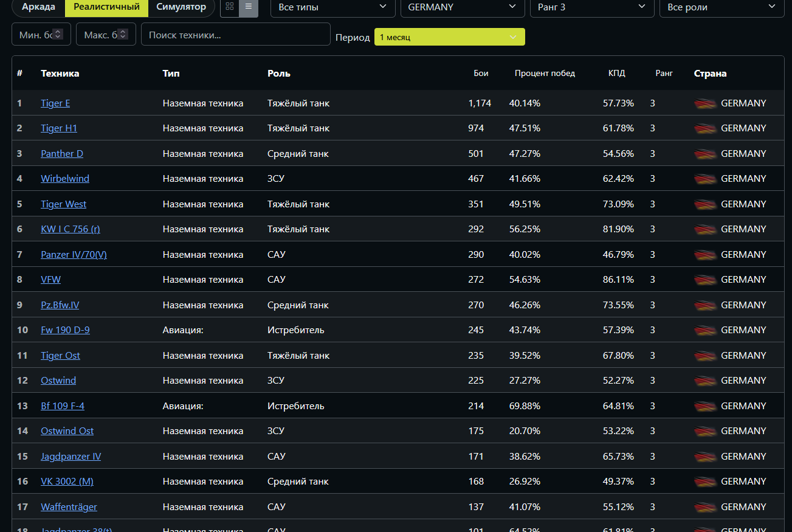
Task: Click German flag icon in Tiger E row
Action: tap(705, 103)
